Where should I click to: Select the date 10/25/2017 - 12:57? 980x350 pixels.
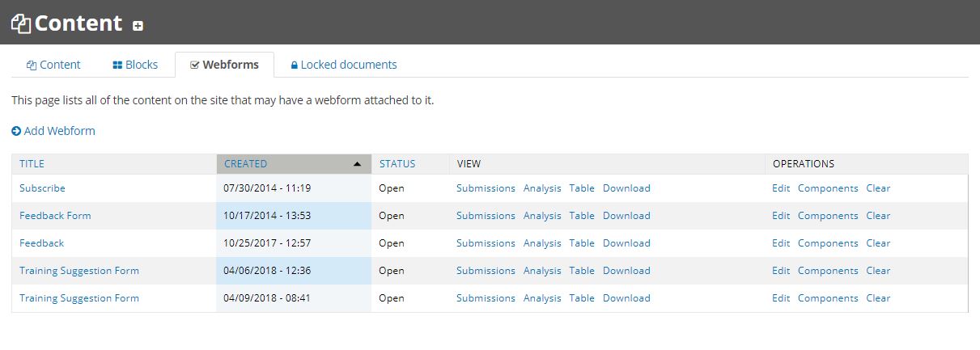coord(267,243)
